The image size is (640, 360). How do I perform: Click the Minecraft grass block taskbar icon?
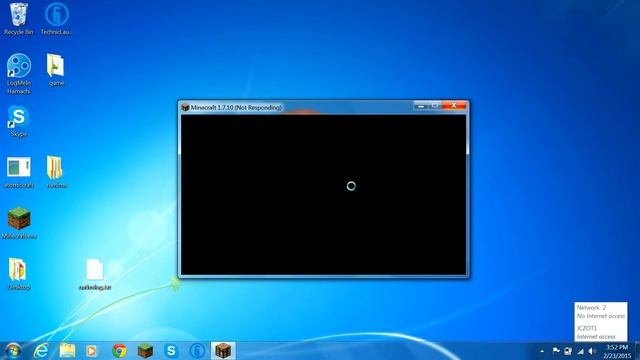[x=145, y=351]
